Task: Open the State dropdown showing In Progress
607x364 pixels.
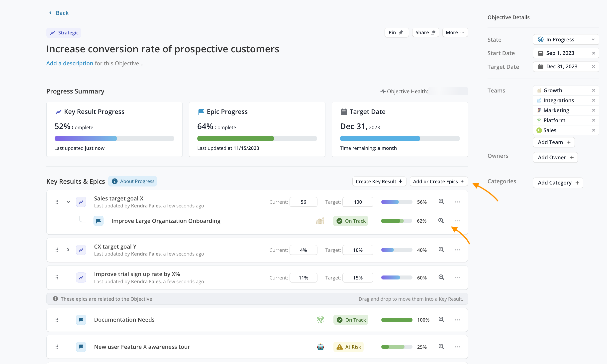Action: [566, 39]
